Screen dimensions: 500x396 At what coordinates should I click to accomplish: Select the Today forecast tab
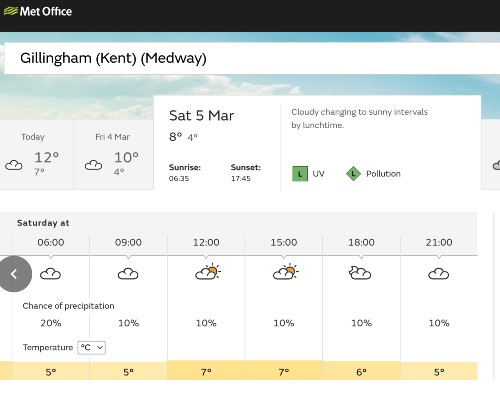tap(36, 155)
